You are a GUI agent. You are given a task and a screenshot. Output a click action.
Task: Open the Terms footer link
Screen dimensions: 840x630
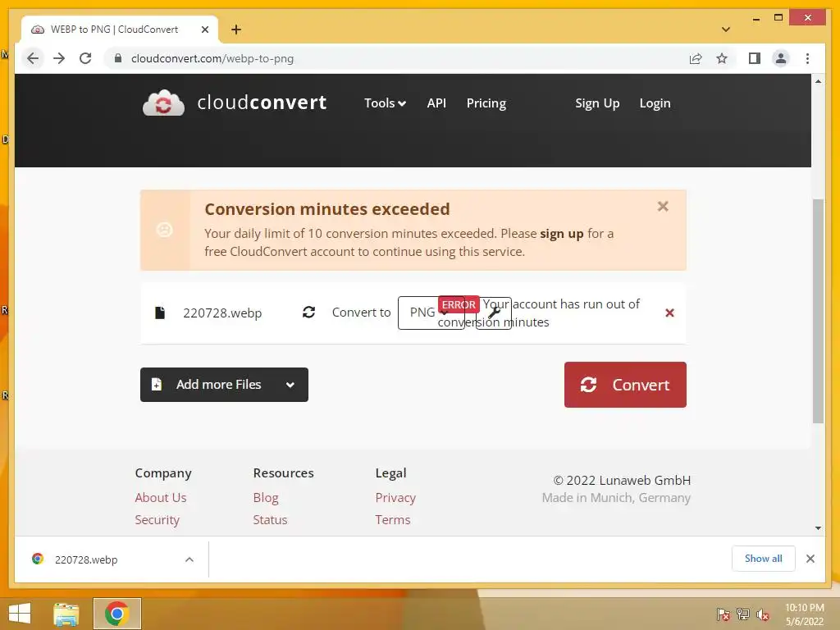pos(393,519)
